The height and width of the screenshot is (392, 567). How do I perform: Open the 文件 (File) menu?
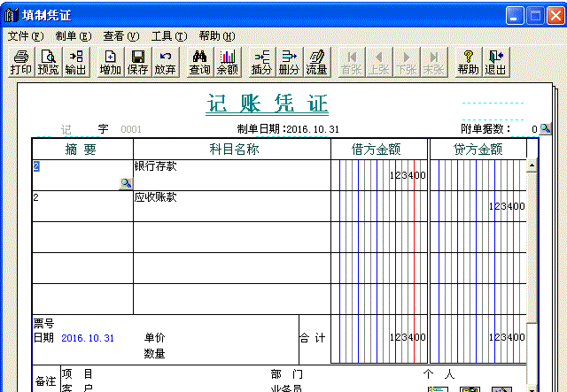[x=25, y=36]
